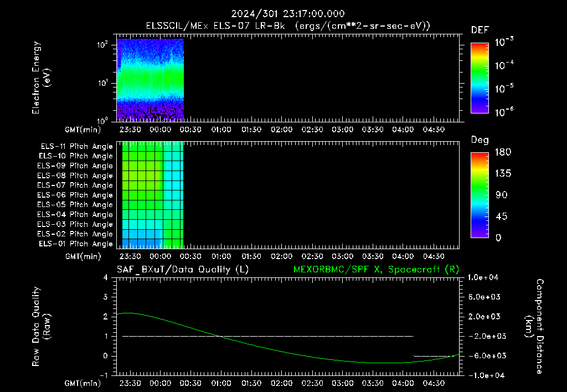Screen dimensions: 567x392
Task: Click the pitch angle spectrogram data block
Action: tap(153, 195)
